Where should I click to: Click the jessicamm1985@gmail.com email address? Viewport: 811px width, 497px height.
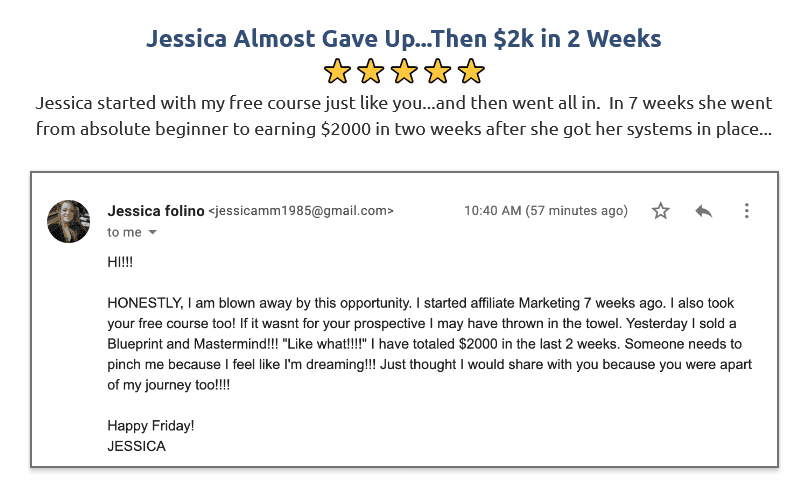301,211
